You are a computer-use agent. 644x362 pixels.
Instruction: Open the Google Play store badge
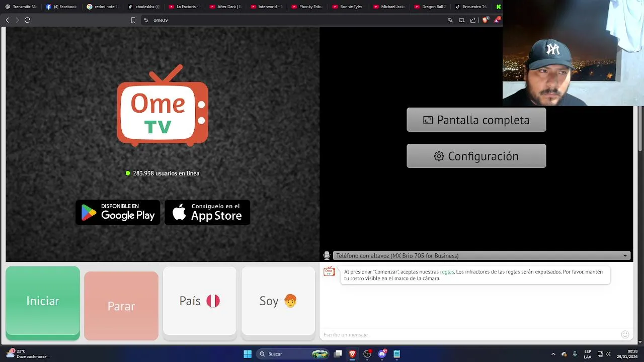[x=118, y=212]
